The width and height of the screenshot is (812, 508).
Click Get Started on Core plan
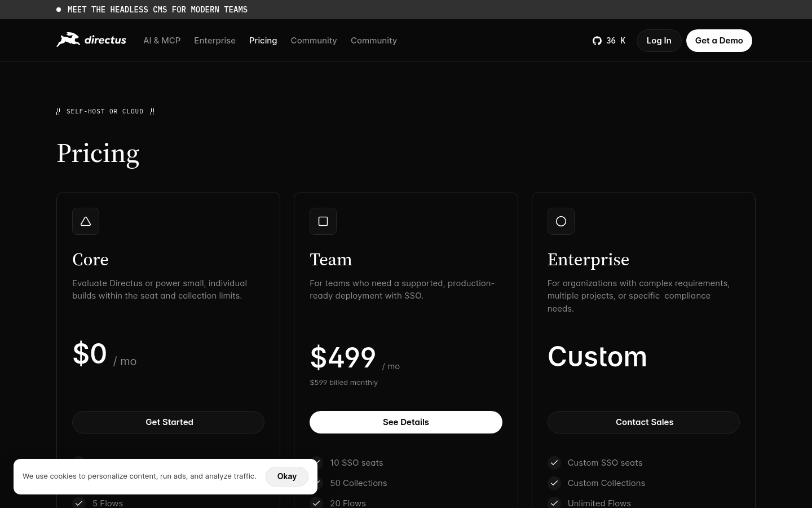click(168, 422)
